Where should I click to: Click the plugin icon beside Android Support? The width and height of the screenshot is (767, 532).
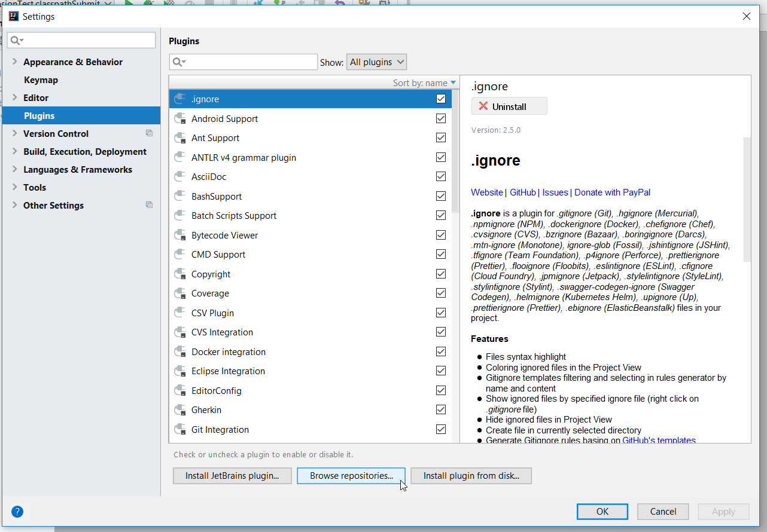(x=179, y=119)
